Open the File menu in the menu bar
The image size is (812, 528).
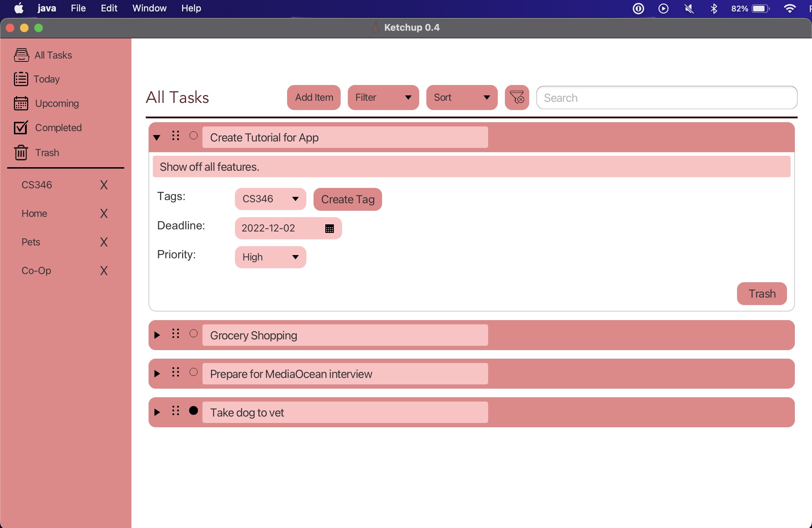point(78,8)
